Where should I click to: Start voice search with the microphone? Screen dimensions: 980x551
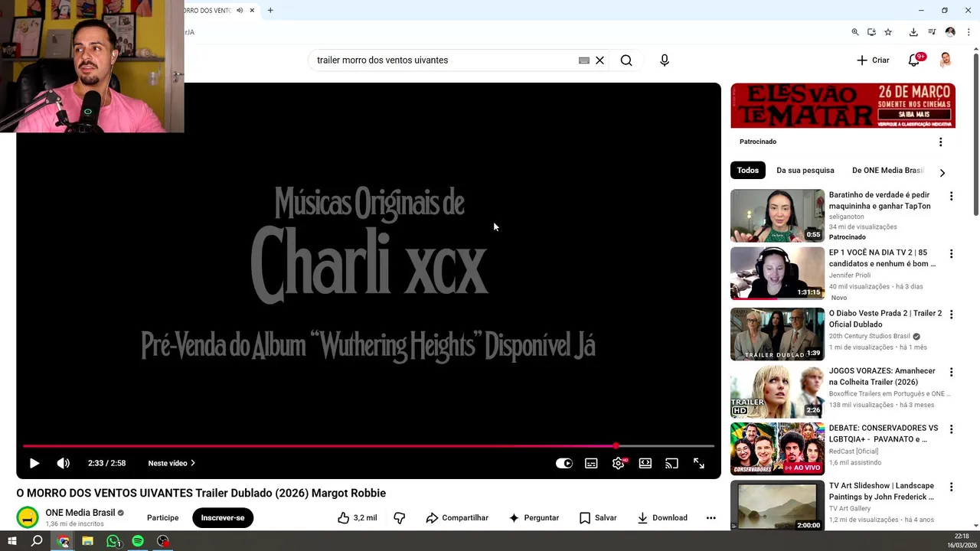point(665,60)
